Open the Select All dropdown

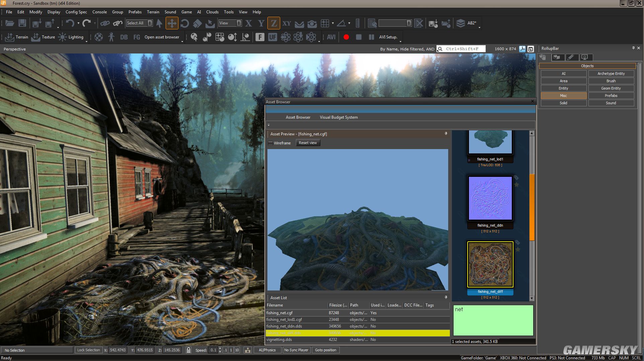[x=140, y=23]
